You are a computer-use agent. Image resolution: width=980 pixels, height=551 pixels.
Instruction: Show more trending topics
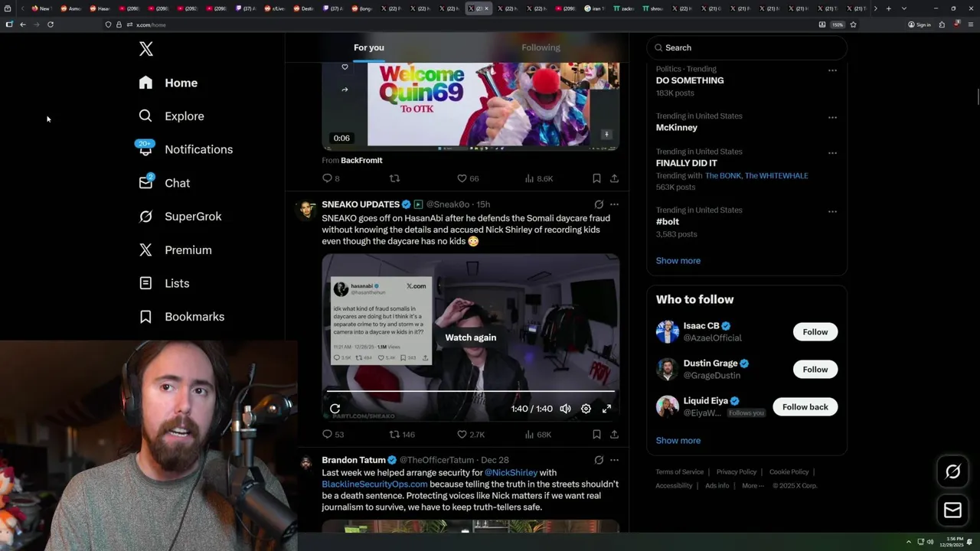coord(678,261)
